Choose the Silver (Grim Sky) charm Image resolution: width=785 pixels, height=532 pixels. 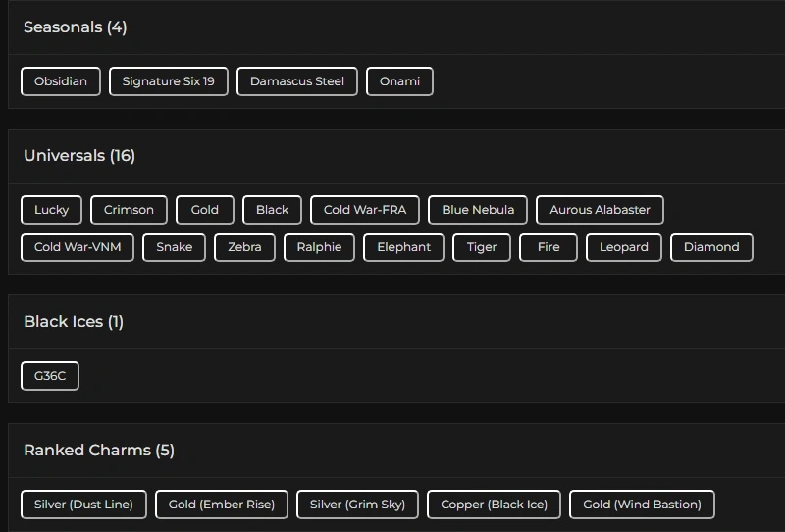(x=357, y=505)
